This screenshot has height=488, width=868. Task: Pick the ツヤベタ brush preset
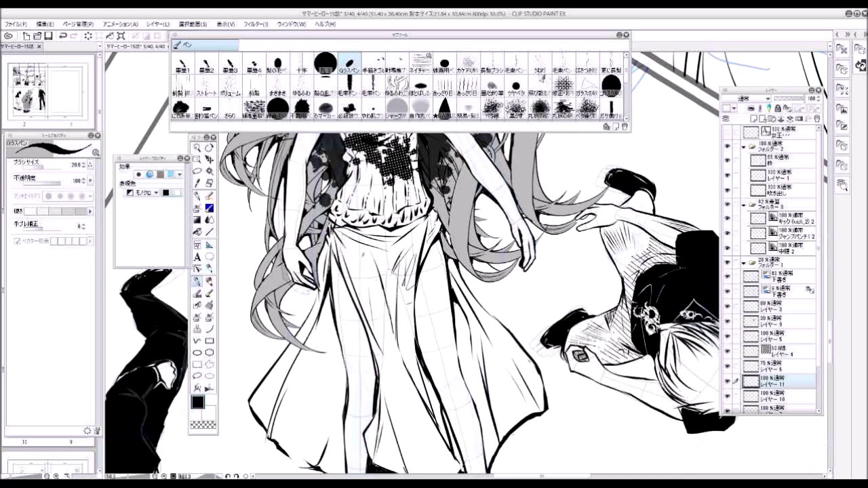coord(516,86)
